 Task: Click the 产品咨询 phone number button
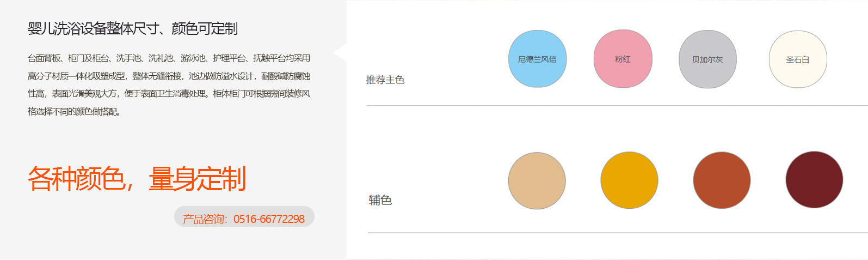tap(244, 219)
